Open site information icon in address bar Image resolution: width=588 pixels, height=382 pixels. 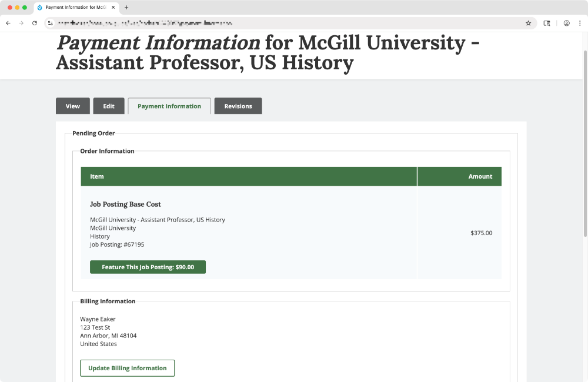[x=51, y=23]
